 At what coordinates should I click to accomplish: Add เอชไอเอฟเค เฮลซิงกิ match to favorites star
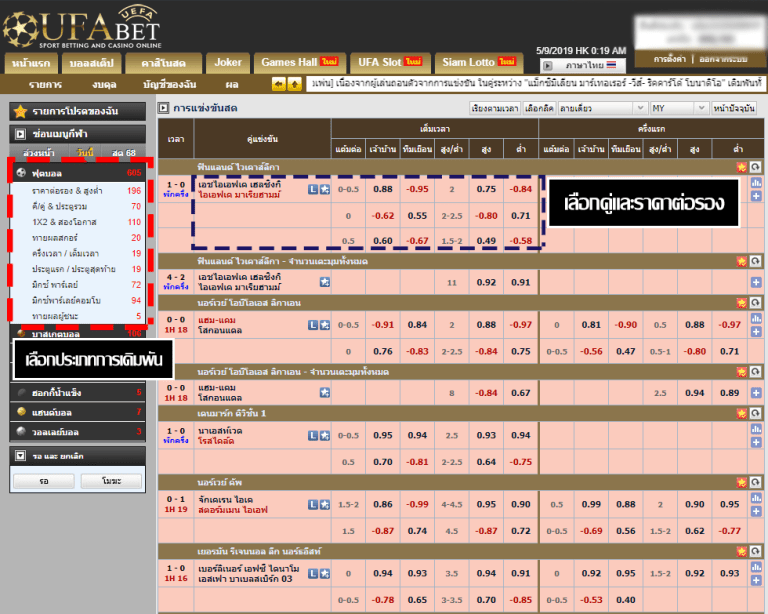pos(325,189)
